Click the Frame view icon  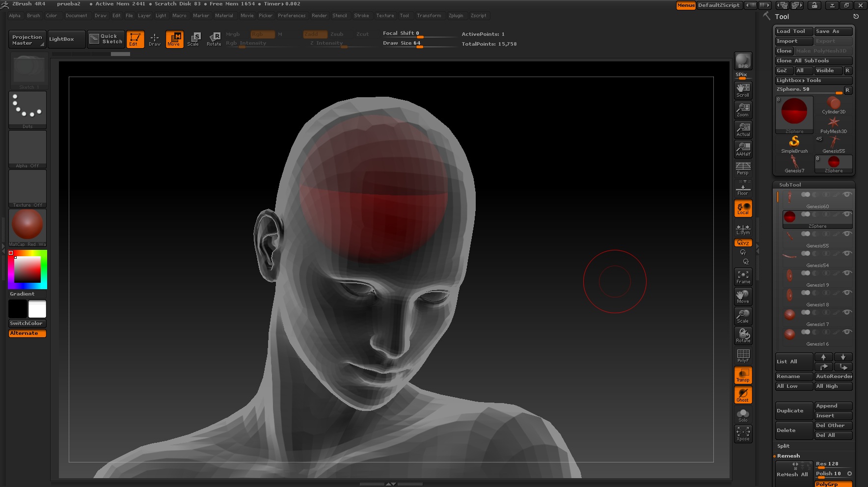click(x=743, y=277)
